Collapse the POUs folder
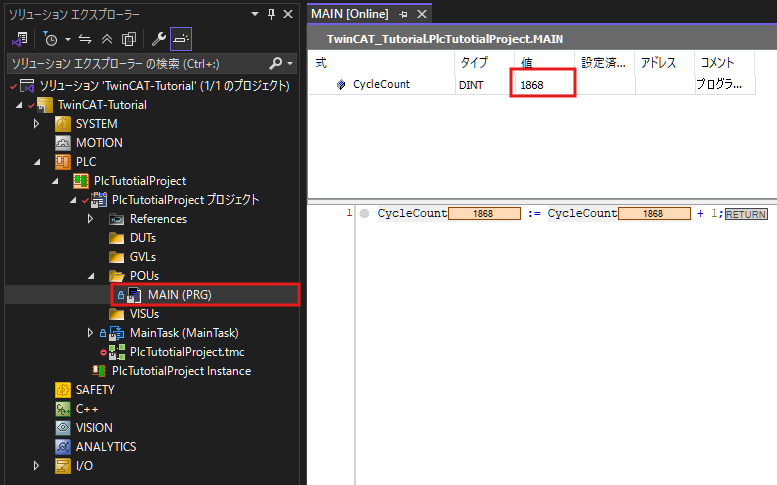This screenshot has width=777, height=485. pyautogui.click(x=91, y=276)
